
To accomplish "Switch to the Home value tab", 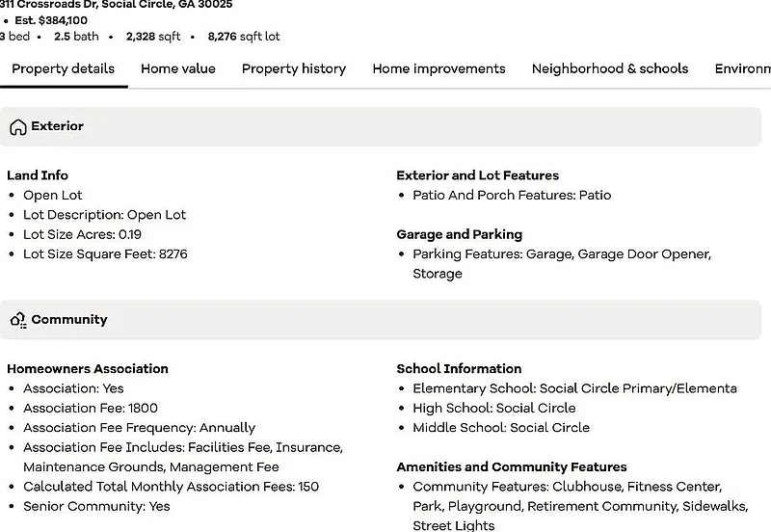I will (178, 68).
